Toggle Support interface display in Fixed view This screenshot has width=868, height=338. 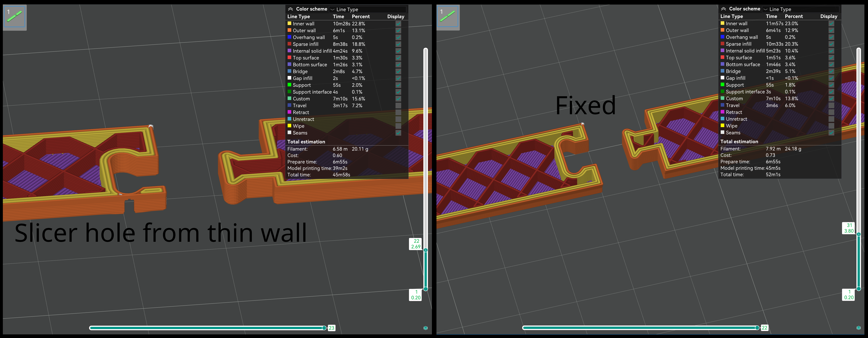831,92
